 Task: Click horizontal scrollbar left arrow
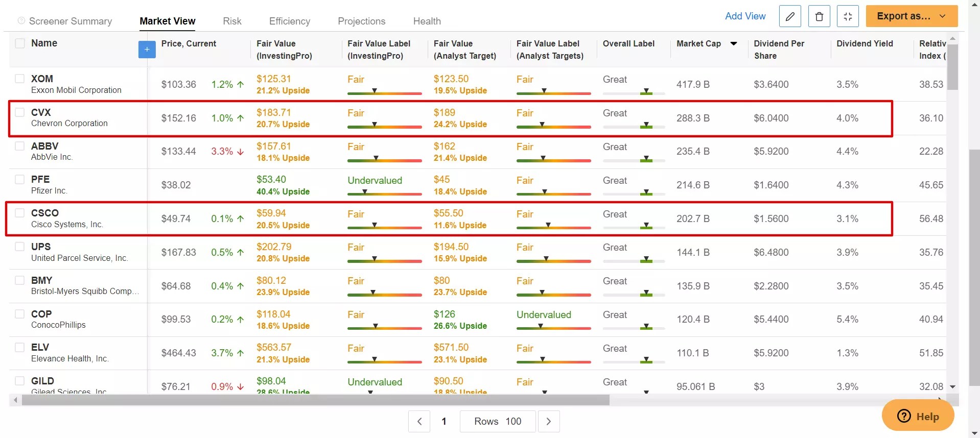pyautogui.click(x=15, y=400)
